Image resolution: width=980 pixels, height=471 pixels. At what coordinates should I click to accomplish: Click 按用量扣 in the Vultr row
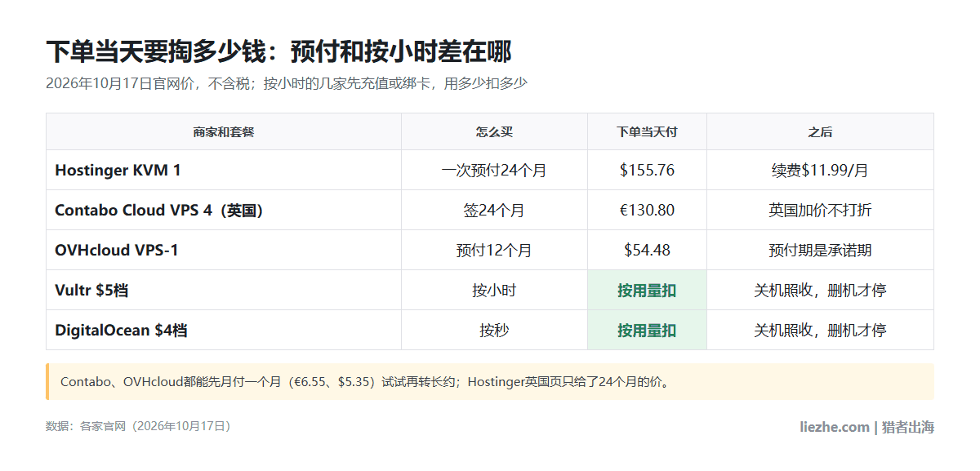click(x=647, y=291)
